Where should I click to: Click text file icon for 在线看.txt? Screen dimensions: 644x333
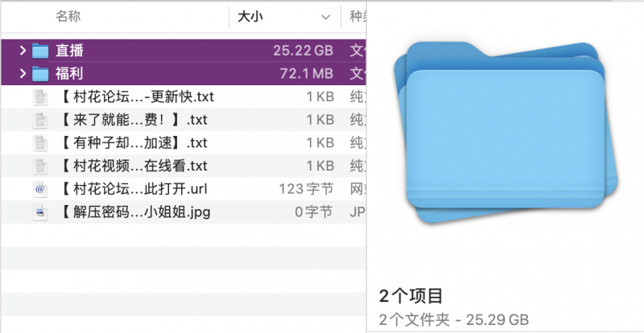pyautogui.click(x=40, y=166)
